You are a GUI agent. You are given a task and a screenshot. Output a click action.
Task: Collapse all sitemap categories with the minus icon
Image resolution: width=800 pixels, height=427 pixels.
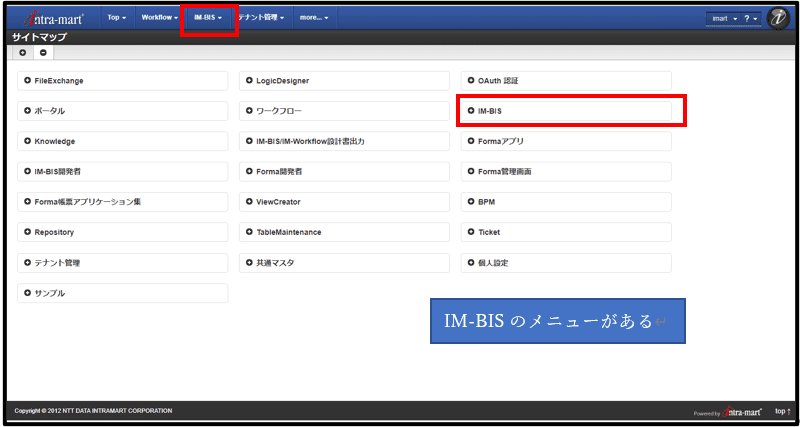point(43,52)
